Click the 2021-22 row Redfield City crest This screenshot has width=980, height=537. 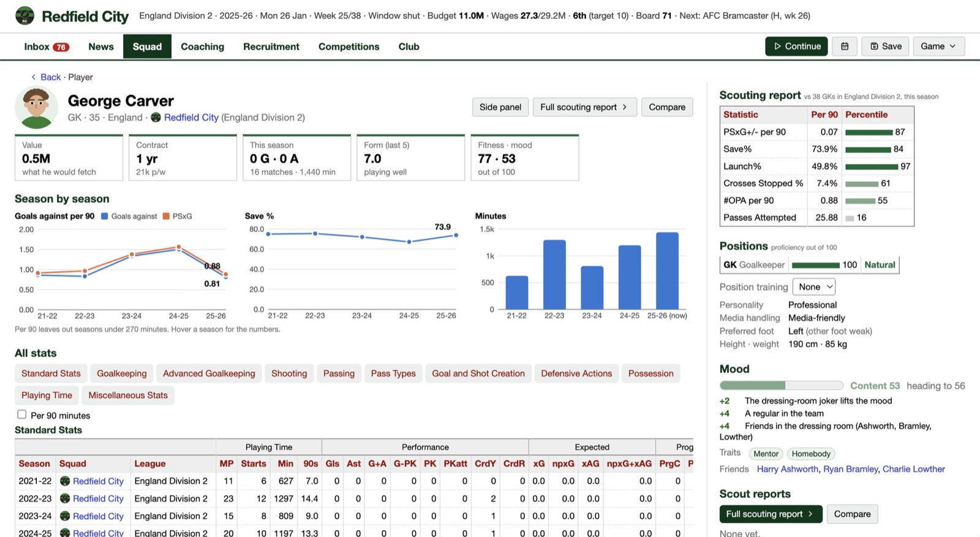pos(65,481)
